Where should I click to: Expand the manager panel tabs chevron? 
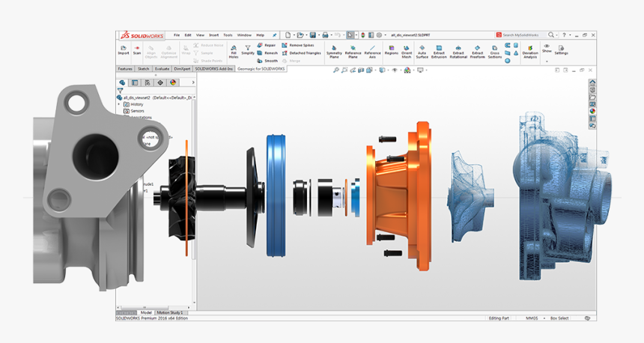click(x=193, y=82)
